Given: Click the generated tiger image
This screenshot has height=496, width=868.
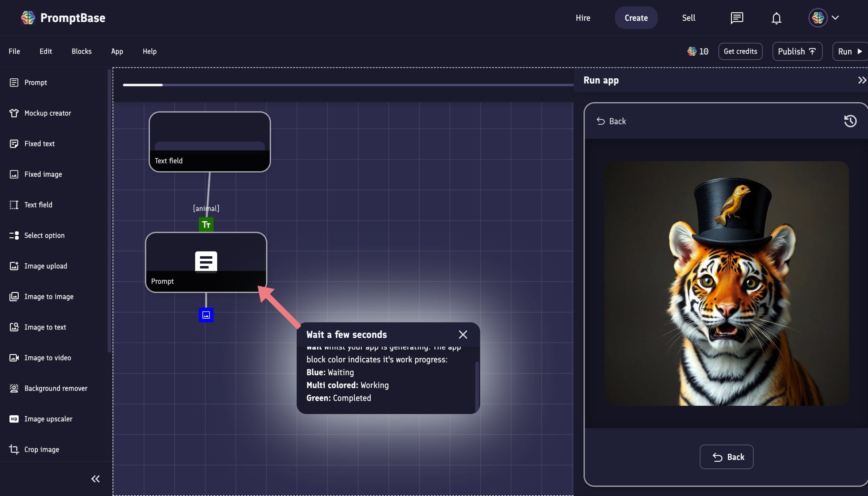Looking at the screenshot, I should (726, 283).
